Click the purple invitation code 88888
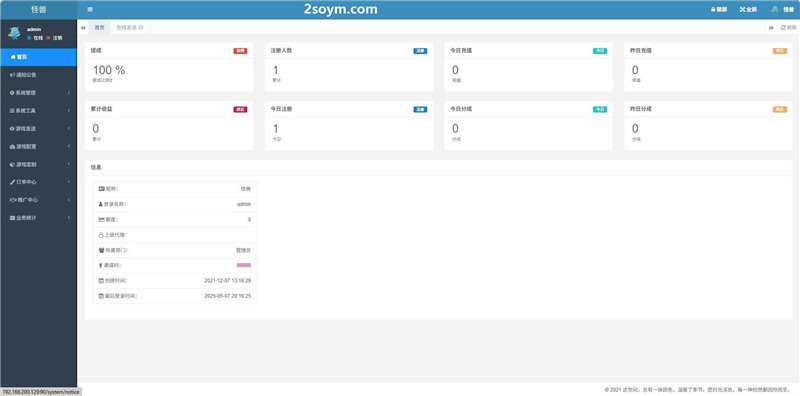 coord(244,265)
